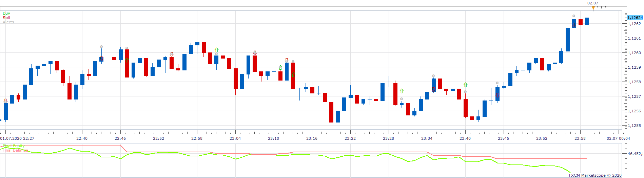This screenshot has height=178, width=644.
Task: Click the 23:40 time axis label
Action: tap(465, 138)
